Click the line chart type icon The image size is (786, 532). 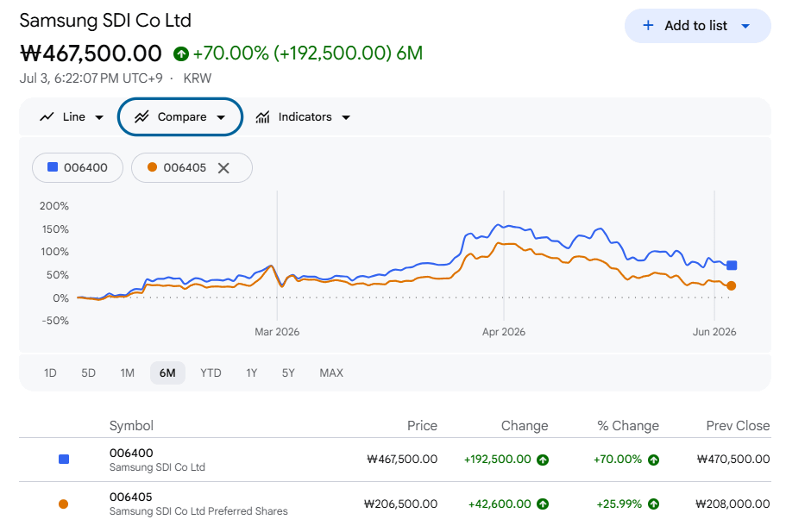47,116
